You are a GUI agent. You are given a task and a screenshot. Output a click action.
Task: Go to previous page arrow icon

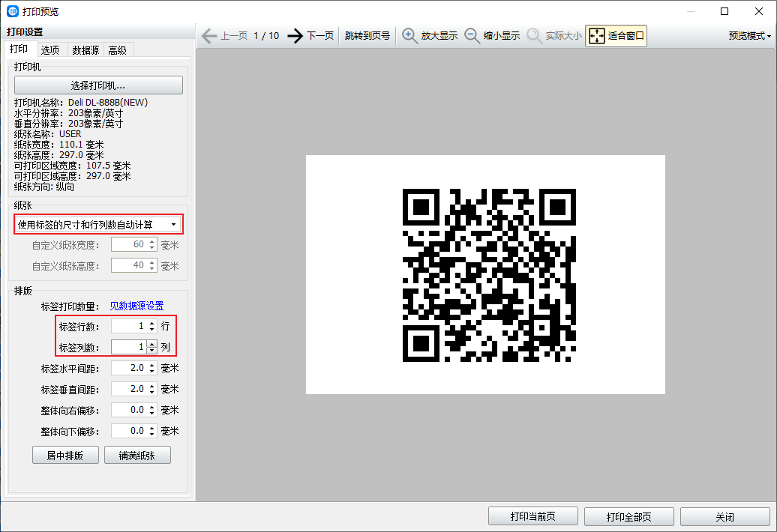pos(209,36)
